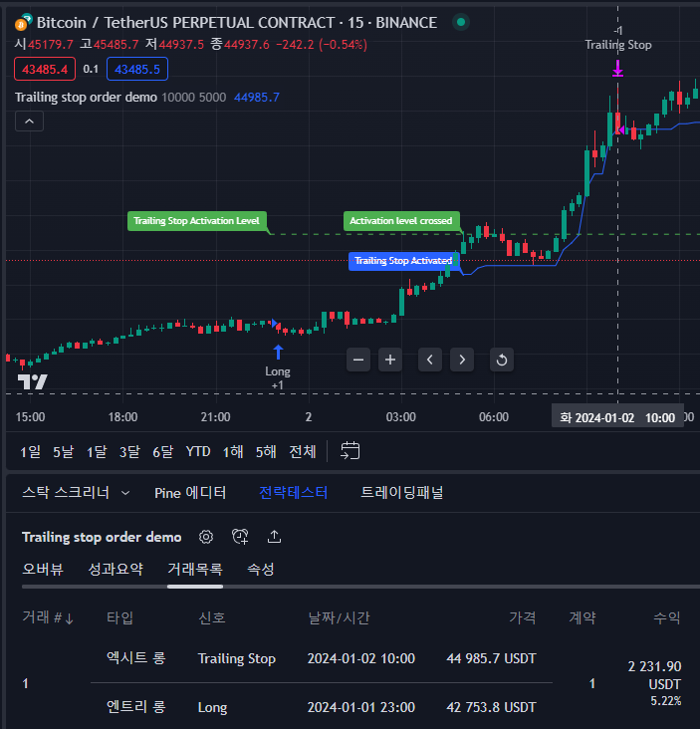Add alert with alarm clock icon

pyautogui.click(x=240, y=537)
